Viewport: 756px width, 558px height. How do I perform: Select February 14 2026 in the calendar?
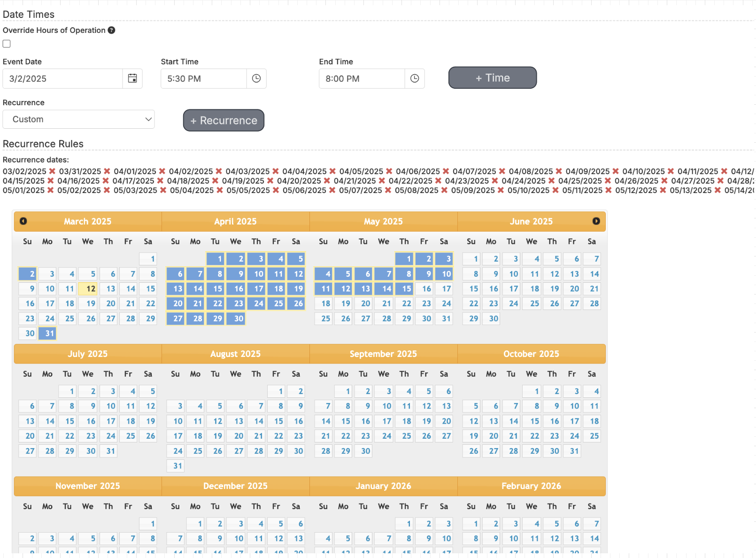[x=592, y=539]
